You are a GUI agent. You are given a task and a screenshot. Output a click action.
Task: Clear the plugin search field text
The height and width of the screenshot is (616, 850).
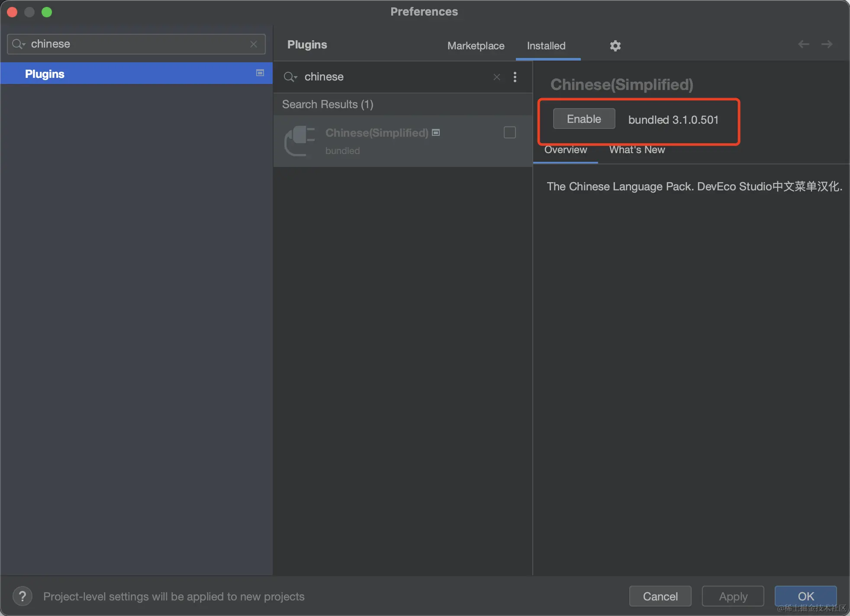pos(497,77)
